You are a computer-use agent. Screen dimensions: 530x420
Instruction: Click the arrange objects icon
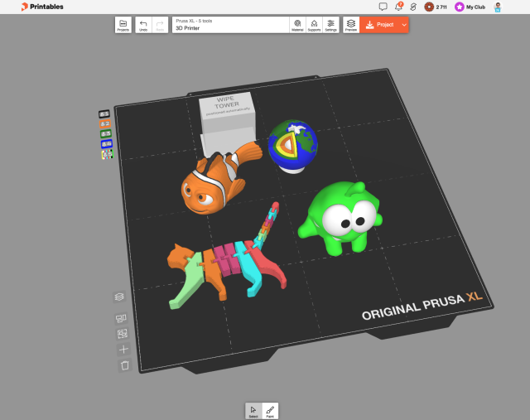click(121, 318)
